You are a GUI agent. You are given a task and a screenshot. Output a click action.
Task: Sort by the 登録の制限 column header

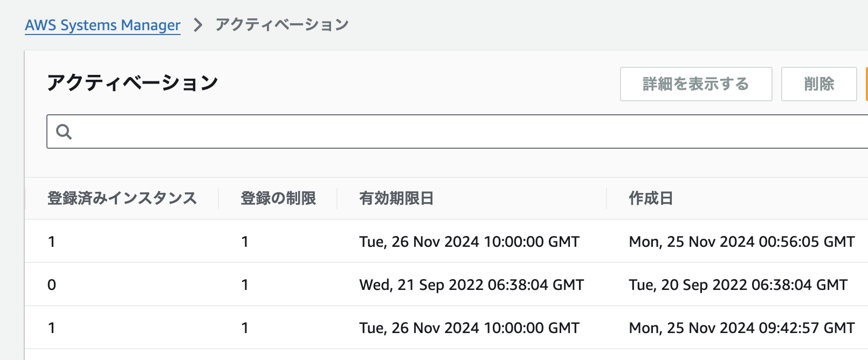[279, 198]
